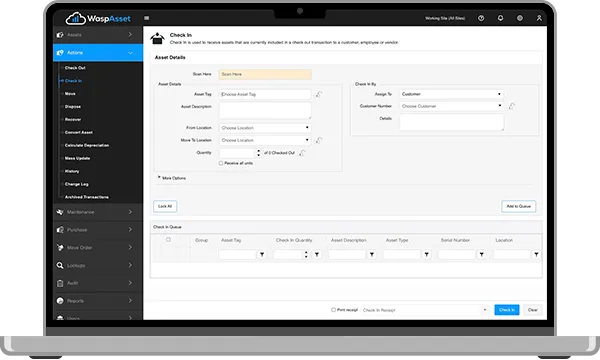Select Calculate Depreciation in Actions menu
600x360 pixels.
[x=87, y=145]
